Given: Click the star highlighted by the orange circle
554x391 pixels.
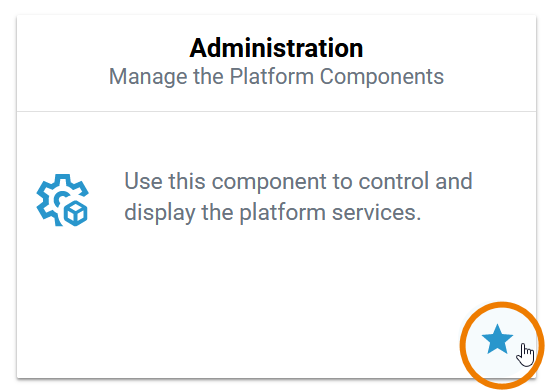Looking at the screenshot, I should (497, 339).
